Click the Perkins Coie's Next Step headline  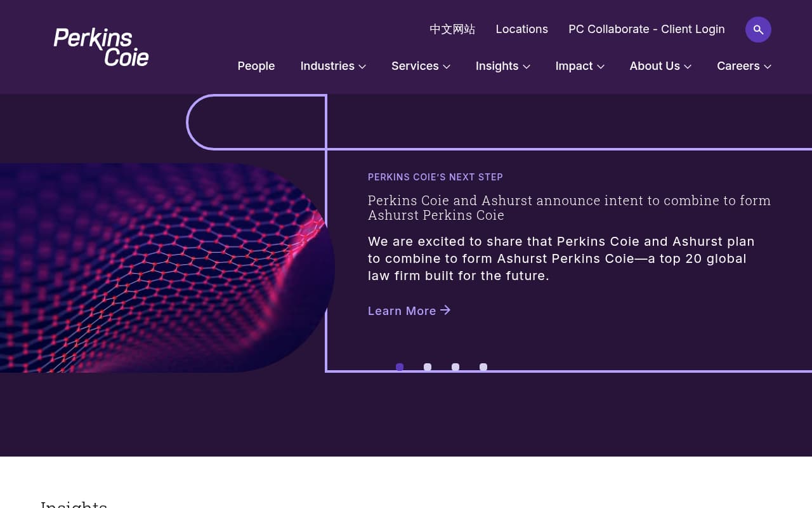(435, 177)
